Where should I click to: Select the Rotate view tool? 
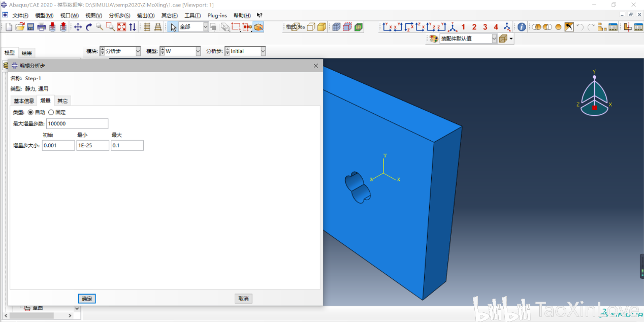[89, 27]
